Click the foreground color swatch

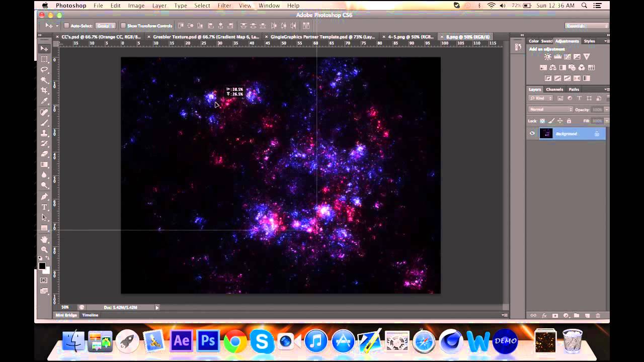pos(42,266)
